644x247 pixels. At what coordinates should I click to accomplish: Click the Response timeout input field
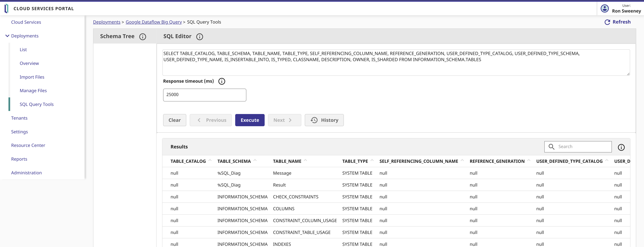coord(205,95)
